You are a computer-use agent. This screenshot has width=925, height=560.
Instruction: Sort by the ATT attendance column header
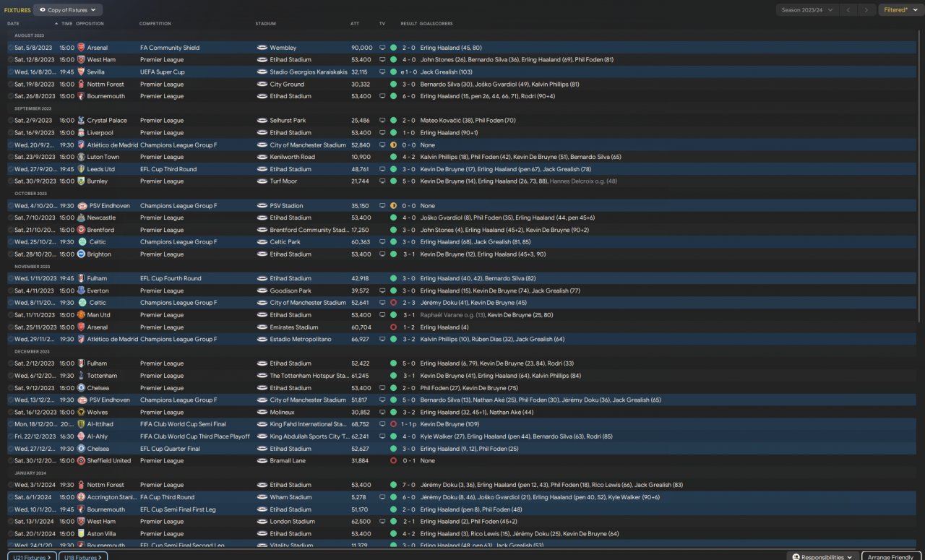pyautogui.click(x=355, y=24)
